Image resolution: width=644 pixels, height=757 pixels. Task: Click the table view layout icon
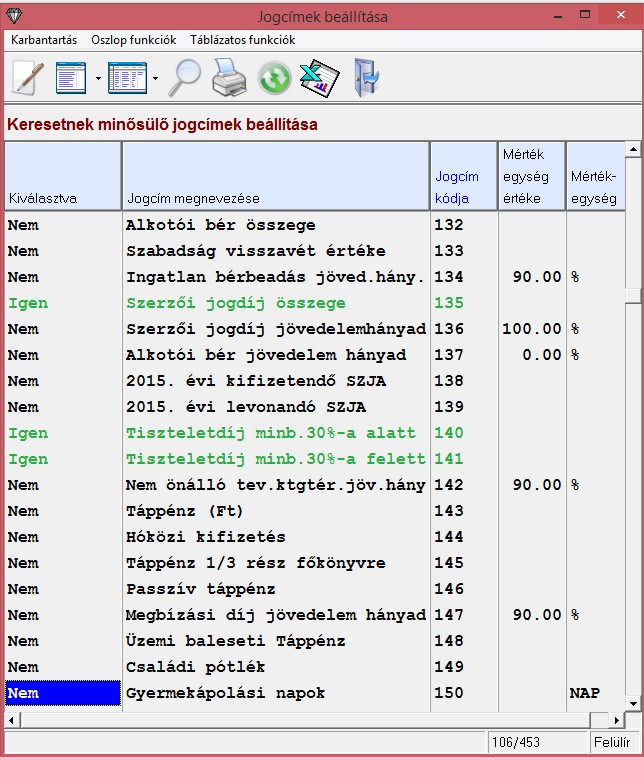127,77
